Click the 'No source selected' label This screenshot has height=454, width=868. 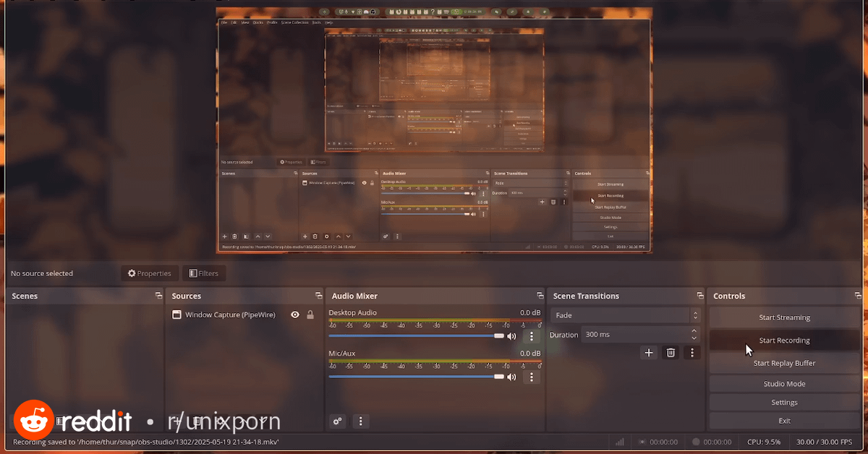41,273
